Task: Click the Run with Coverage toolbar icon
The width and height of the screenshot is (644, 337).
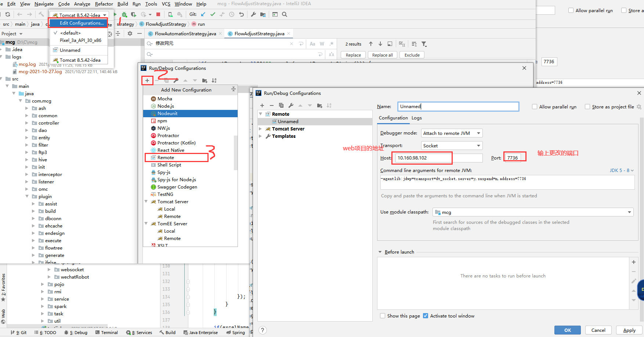Action: point(134,14)
